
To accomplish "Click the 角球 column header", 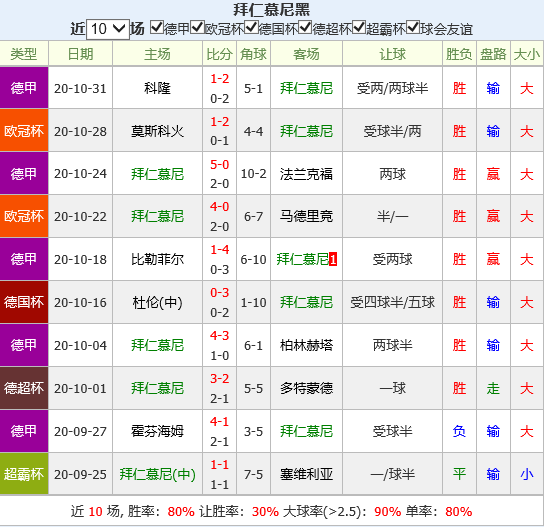I will tap(254, 54).
